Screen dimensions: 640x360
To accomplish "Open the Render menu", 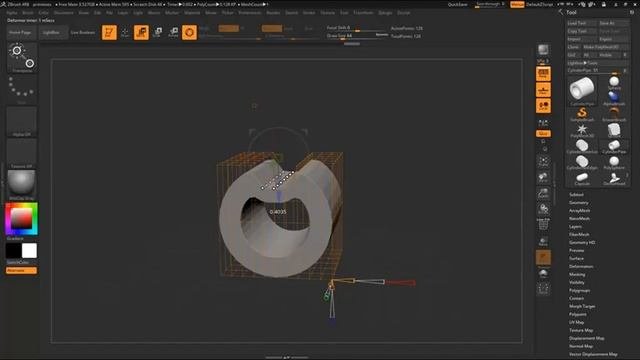I will (273, 13).
